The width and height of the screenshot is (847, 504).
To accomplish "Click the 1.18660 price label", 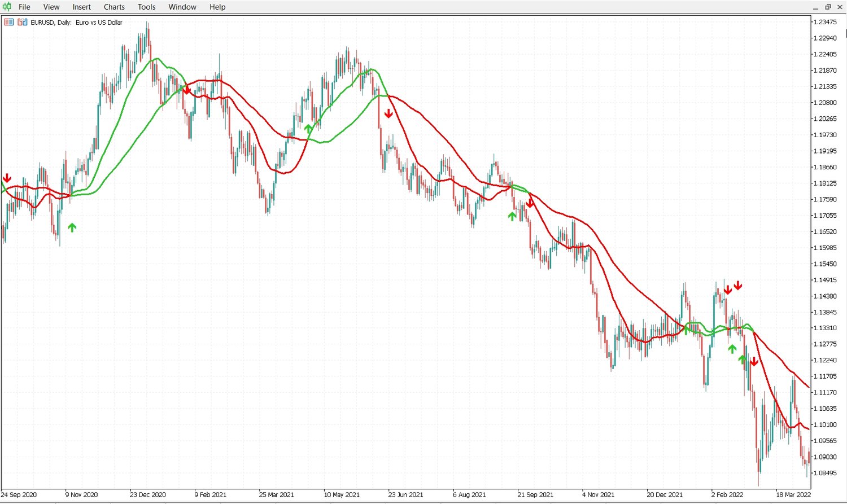I will pos(826,167).
